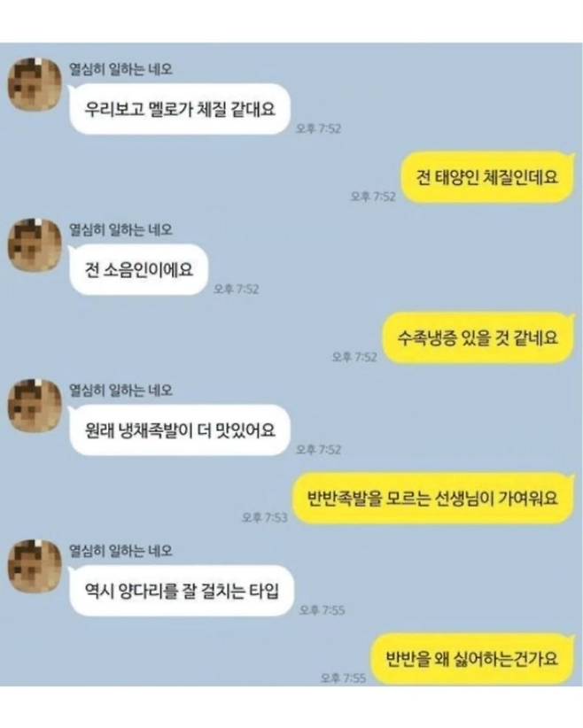
Task: Select bubble '반반족발을 모르는 선생님이 가여워요'
Action: click(x=433, y=499)
